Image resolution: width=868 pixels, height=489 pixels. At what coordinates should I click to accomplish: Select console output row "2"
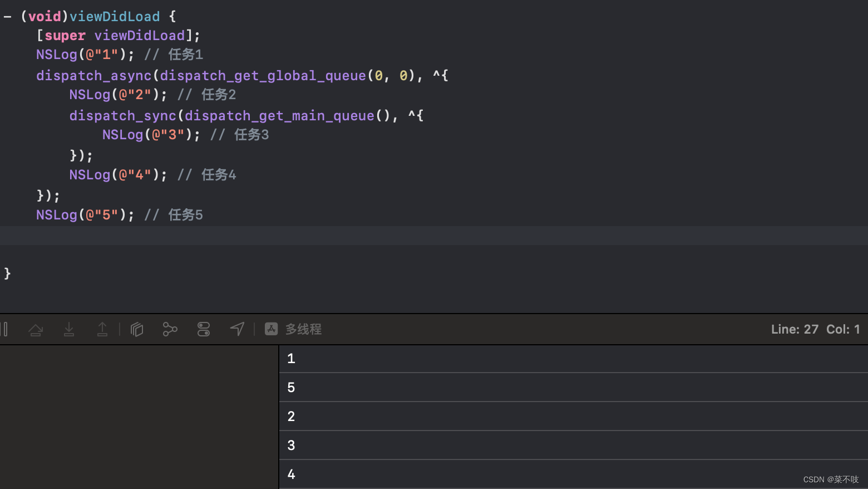574,417
